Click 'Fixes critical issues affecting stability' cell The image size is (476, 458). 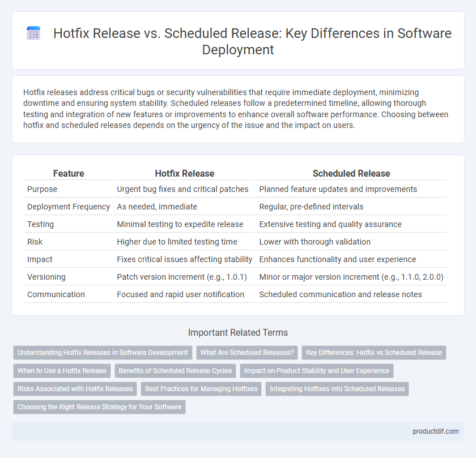coord(185,259)
